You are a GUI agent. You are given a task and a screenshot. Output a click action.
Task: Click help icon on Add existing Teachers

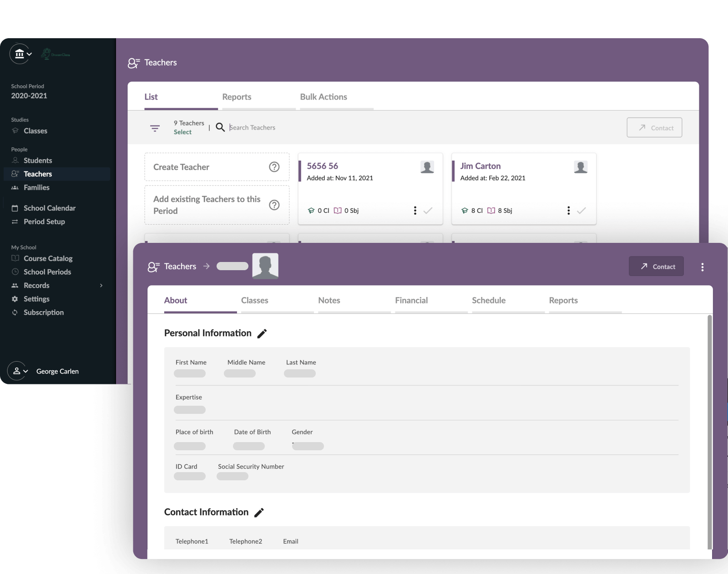click(x=274, y=205)
